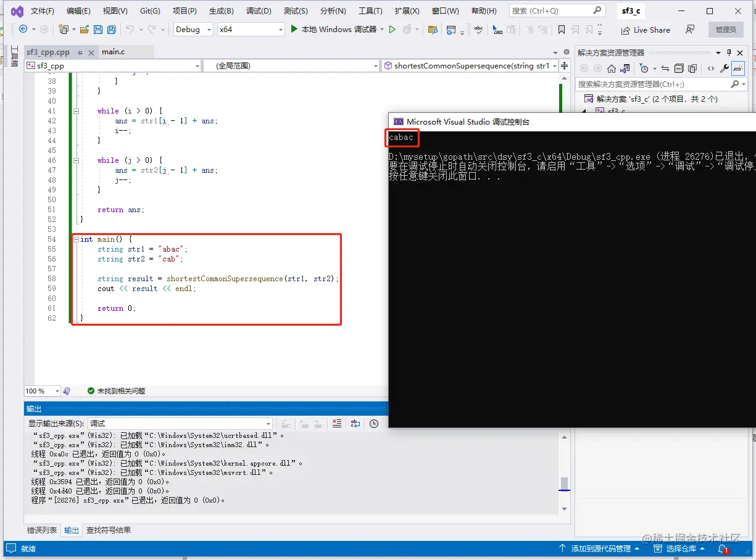Click the Live Share button

point(646,30)
